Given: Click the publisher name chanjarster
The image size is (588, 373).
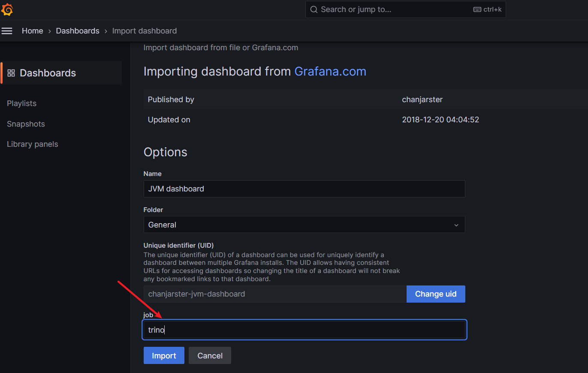Looking at the screenshot, I should point(422,100).
